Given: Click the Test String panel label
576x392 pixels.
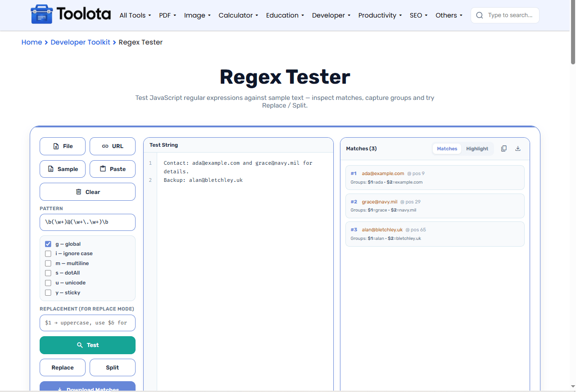Looking at the screenshot, I should (163, 145).
